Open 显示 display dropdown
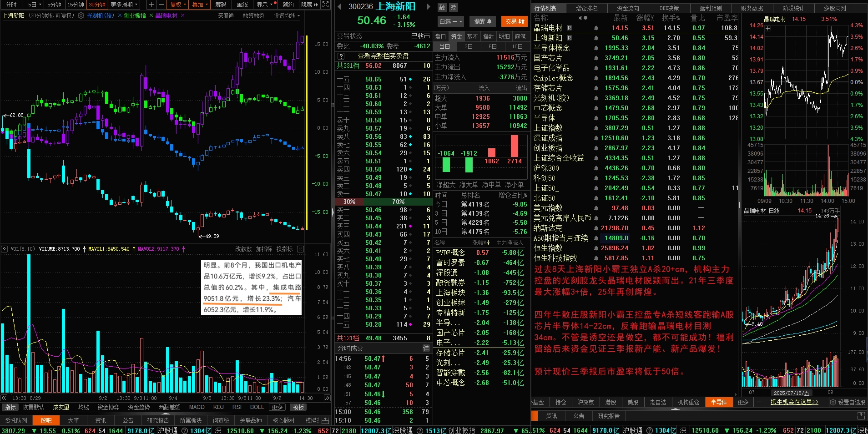 [x=264, y=5]
